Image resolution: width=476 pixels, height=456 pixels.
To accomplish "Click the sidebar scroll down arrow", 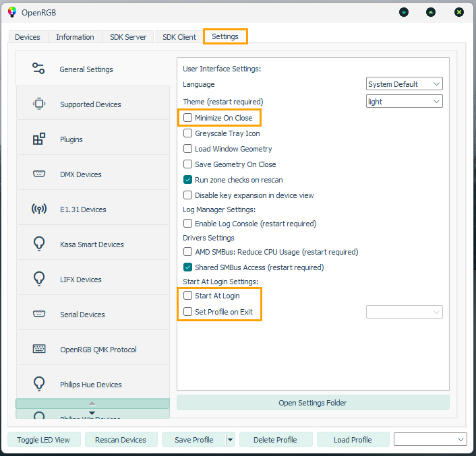I will pos(92,414).
